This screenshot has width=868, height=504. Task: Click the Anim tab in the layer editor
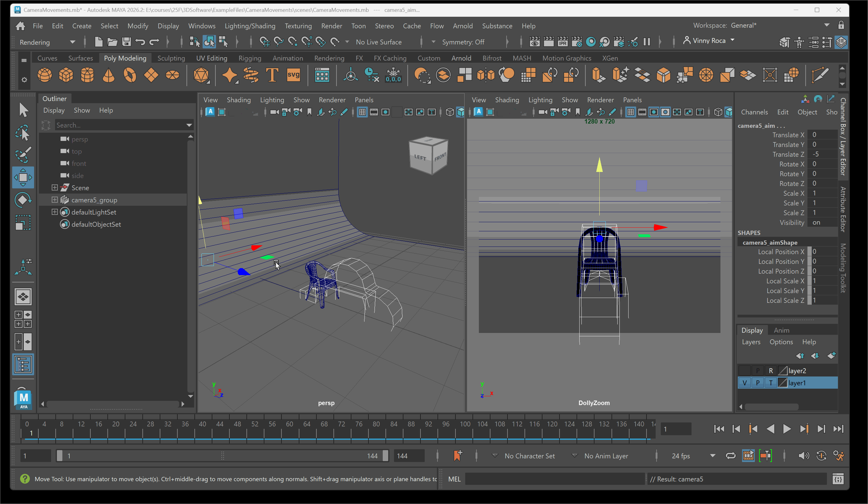tap(781, 330)
